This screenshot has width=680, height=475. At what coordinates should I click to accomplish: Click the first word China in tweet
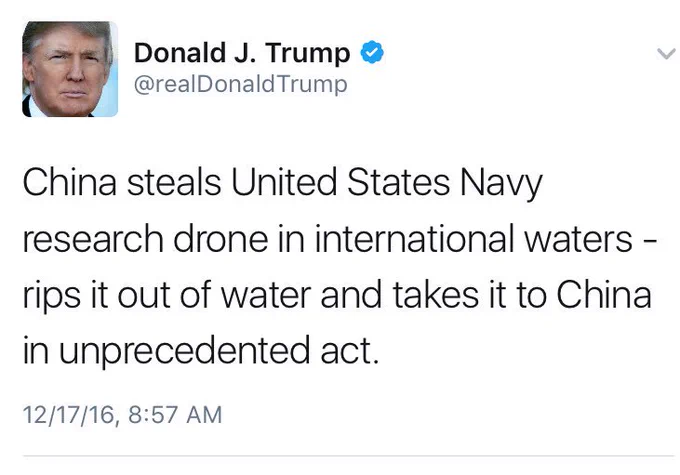click(69, 182)
